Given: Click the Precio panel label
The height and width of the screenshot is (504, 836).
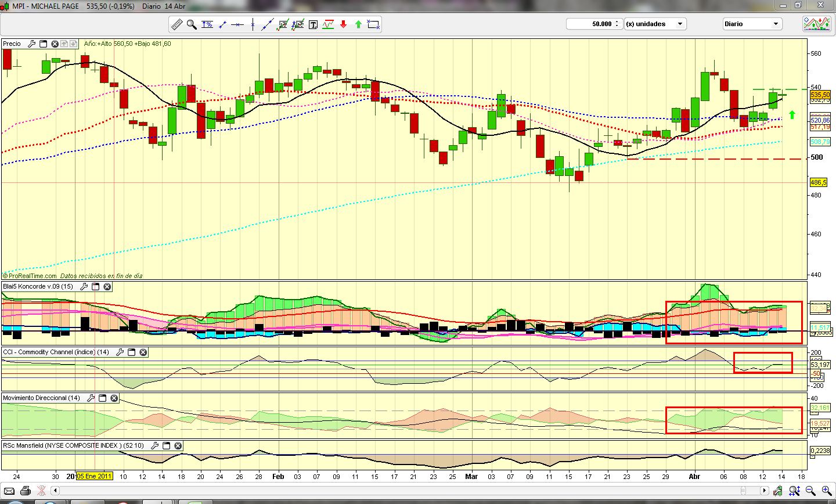Looking at the screenshot, I should pos(12,44).
